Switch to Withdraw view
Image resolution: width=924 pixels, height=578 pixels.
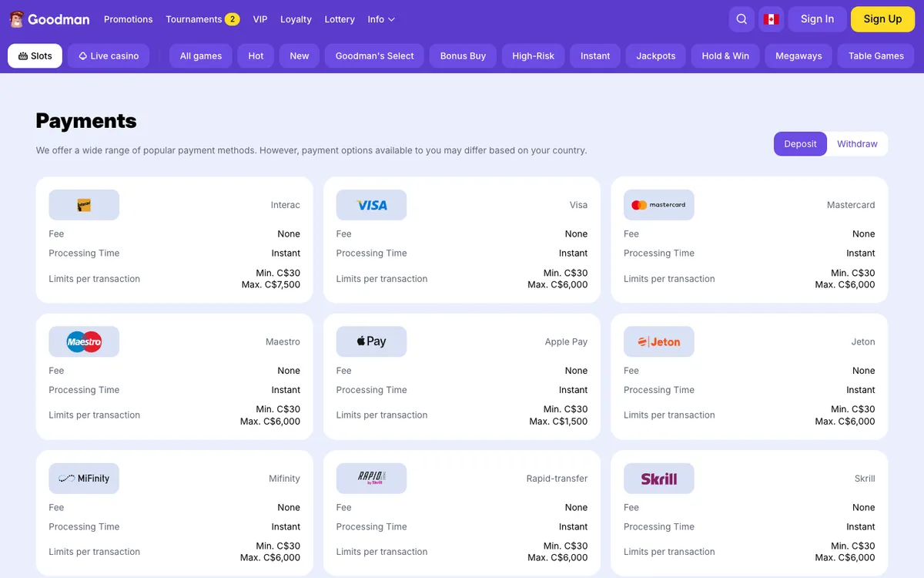pyautogui.click(x=857, y=144)
